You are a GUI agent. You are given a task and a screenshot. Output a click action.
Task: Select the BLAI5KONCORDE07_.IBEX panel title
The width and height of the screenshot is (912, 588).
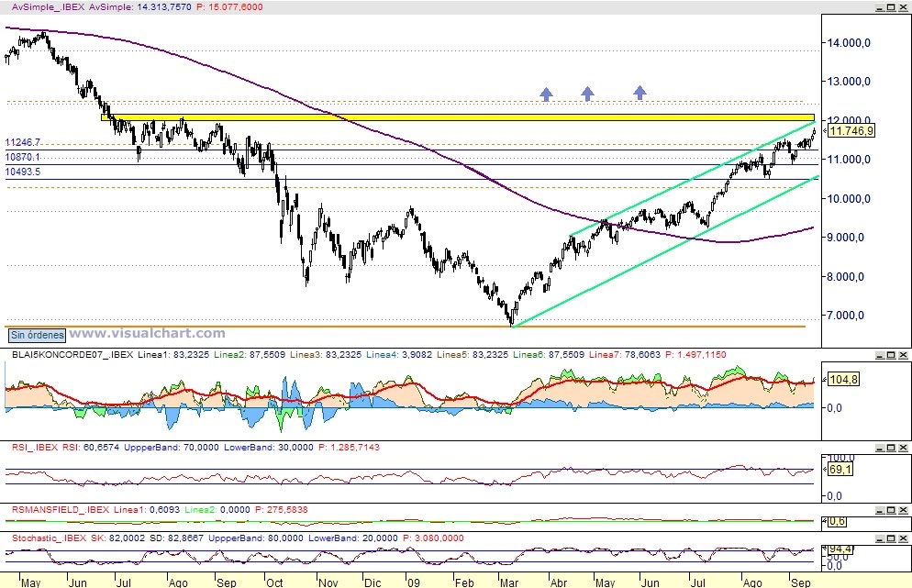(x=72, y=354)
